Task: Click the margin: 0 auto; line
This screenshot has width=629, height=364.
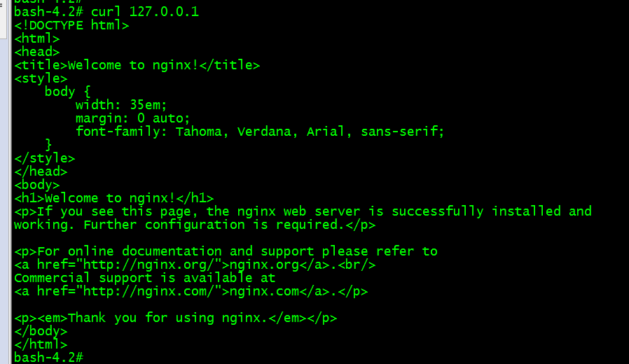Action: tap(133, 118)
